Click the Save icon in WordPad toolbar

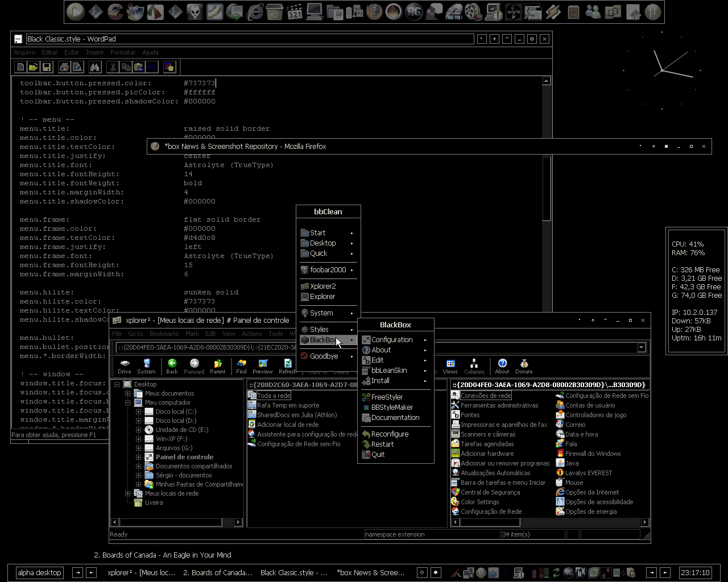coord(47,67)
